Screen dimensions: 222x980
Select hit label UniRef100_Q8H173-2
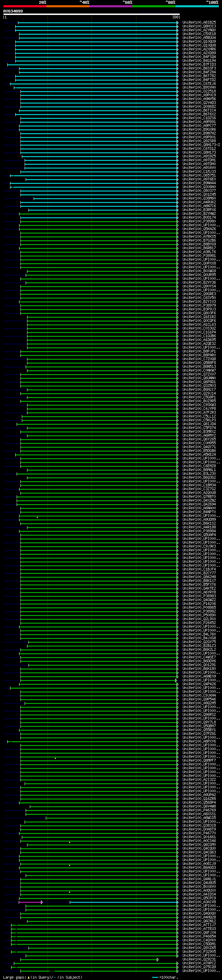tap(201, 145)
